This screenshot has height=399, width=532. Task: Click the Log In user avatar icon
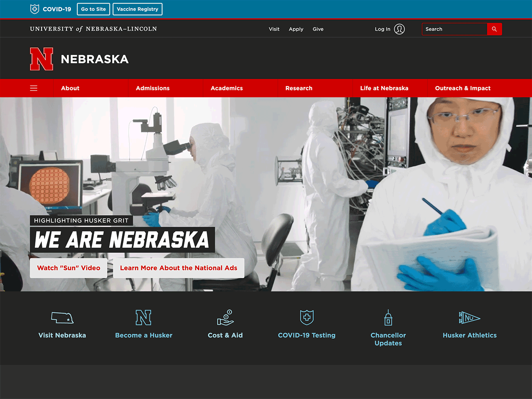pyautogui.click(x=399, y=29)
